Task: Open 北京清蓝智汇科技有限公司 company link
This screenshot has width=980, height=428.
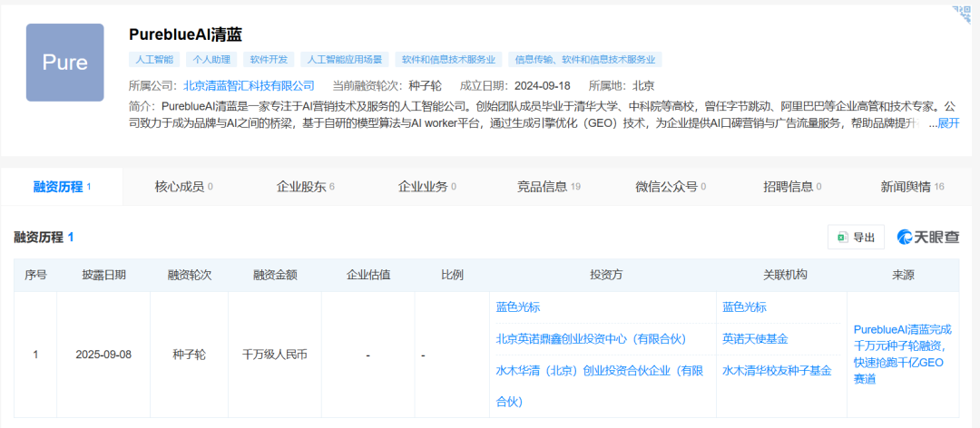Action: coord(249,86)
